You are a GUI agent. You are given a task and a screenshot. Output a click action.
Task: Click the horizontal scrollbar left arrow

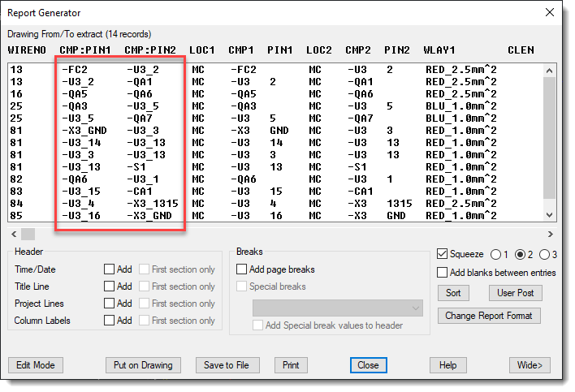click(x=14, y=234)
